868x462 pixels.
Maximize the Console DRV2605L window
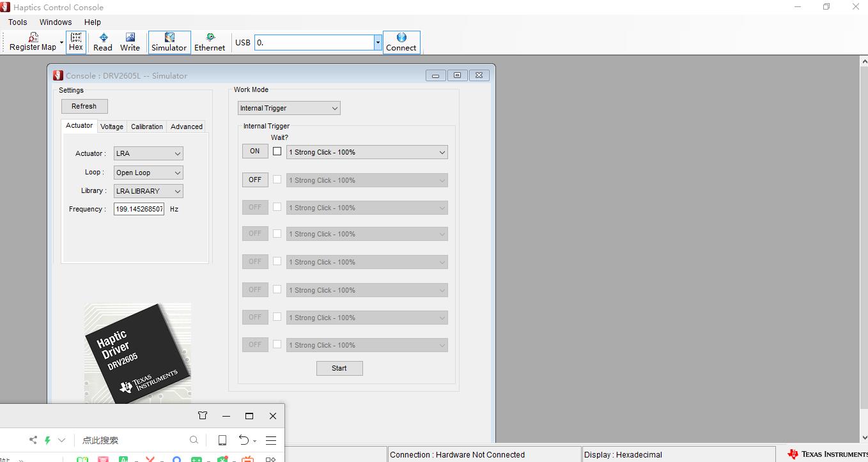click(x=457, y=75)
